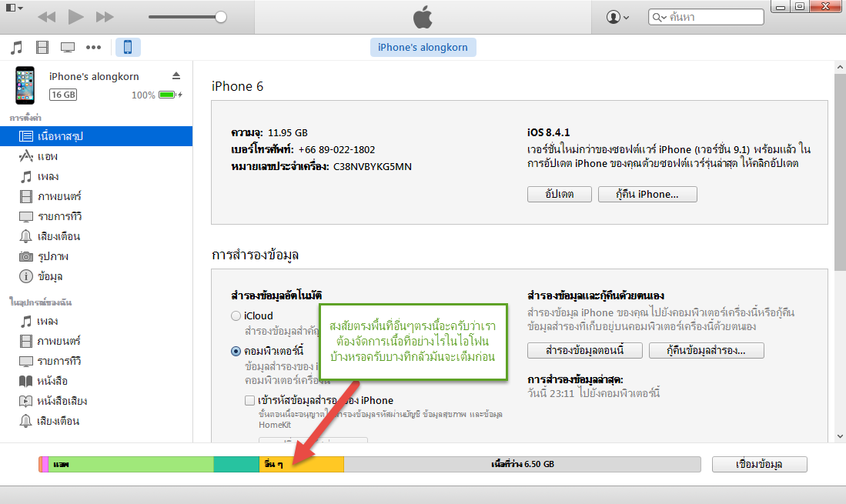Open เสียงเตือน under การตั้งค่า settings

point(96,236)
